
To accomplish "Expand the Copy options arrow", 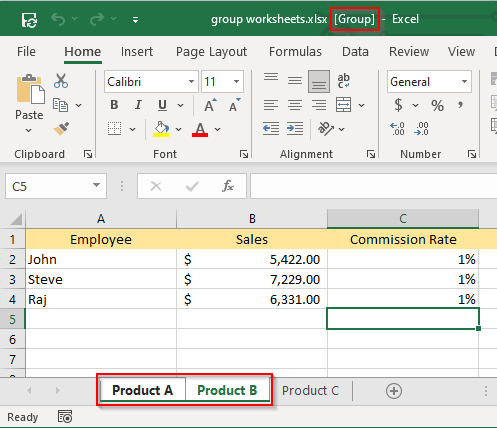I will (79, 106).
